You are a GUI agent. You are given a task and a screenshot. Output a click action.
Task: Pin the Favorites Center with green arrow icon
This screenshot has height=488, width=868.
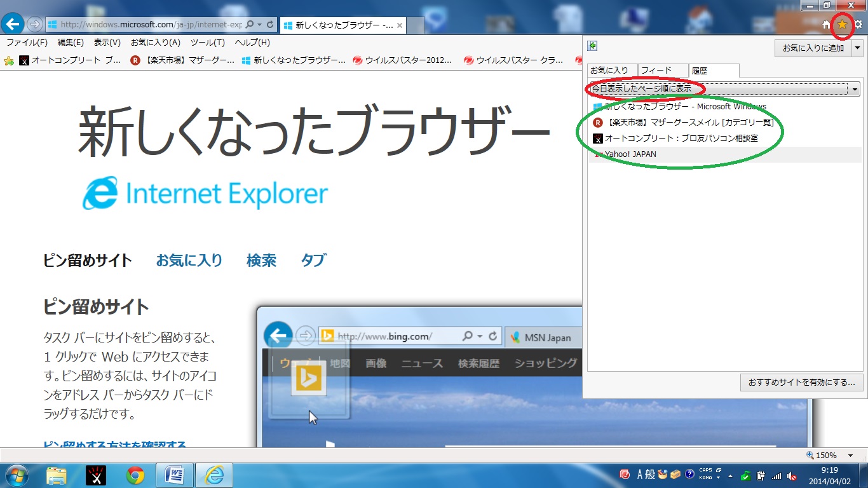click(x=592, y=46)
